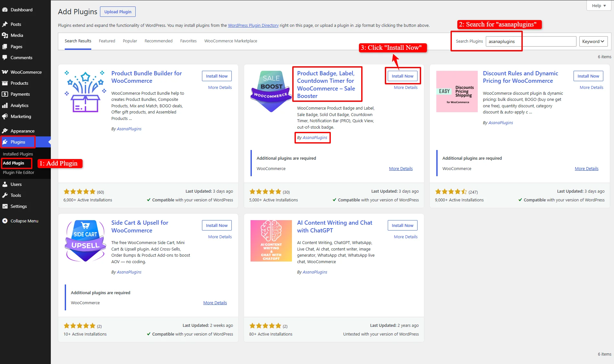Install Side Cart & Upsell plugin
Viewport: 614px width, 364px height.
(x=217, y=225)
